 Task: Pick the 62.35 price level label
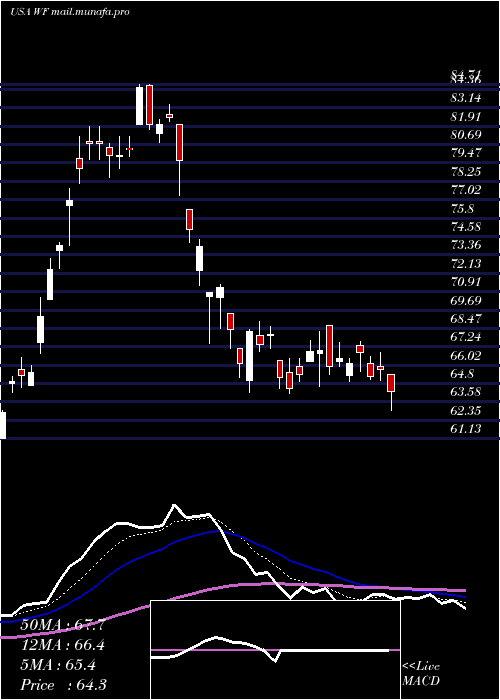tap(466, 411)
